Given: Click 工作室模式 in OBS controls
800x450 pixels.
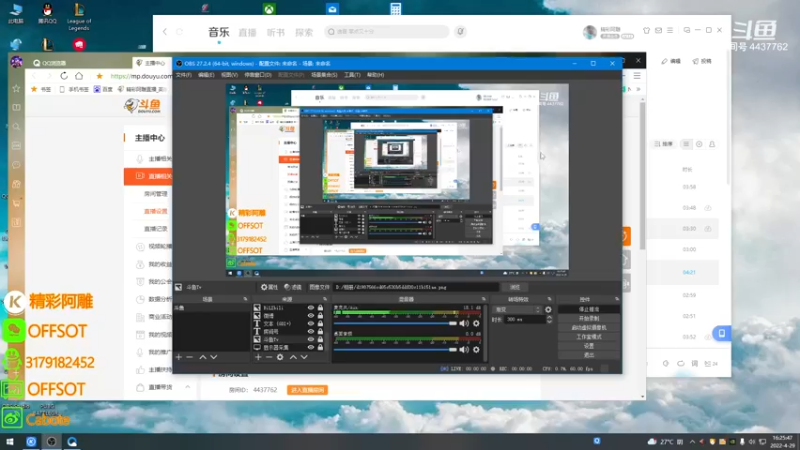Looking at the screenshot, I should click(x=589, y=337).
